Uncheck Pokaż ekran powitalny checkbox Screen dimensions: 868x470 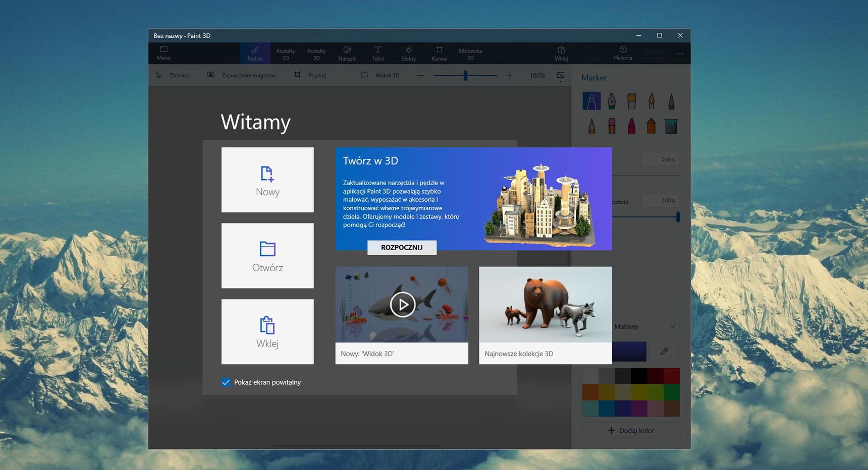tap(226, 382)
